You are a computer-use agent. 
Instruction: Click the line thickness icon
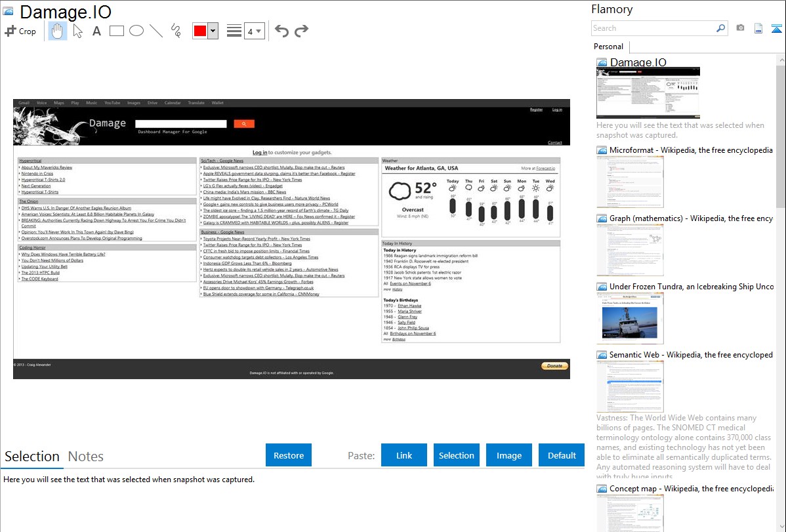coord(234,31)
